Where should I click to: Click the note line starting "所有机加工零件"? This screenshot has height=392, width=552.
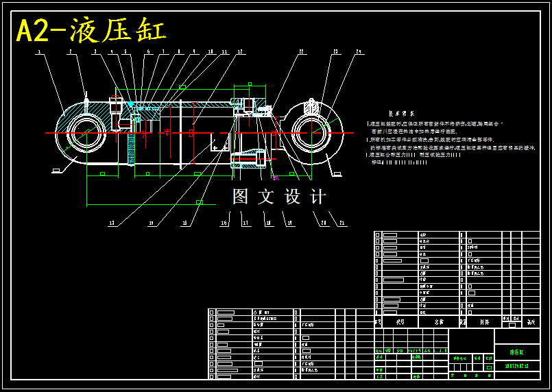point(430,140)
